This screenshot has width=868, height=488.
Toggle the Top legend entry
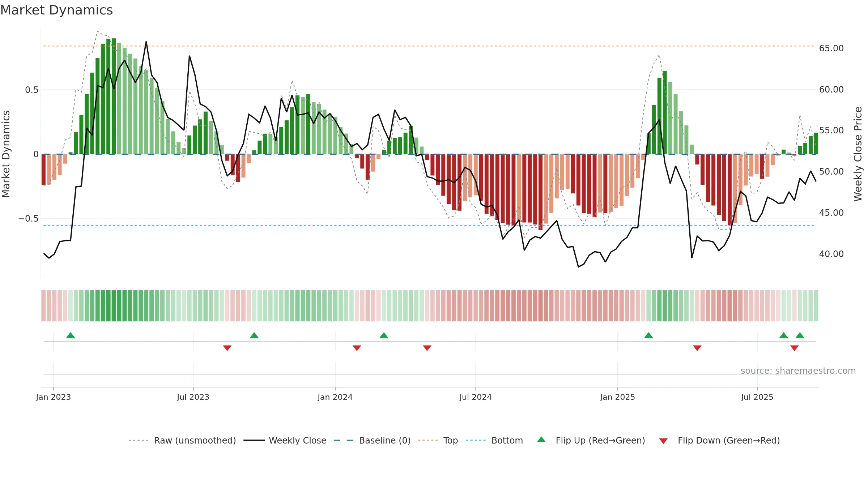coord(438,440)
